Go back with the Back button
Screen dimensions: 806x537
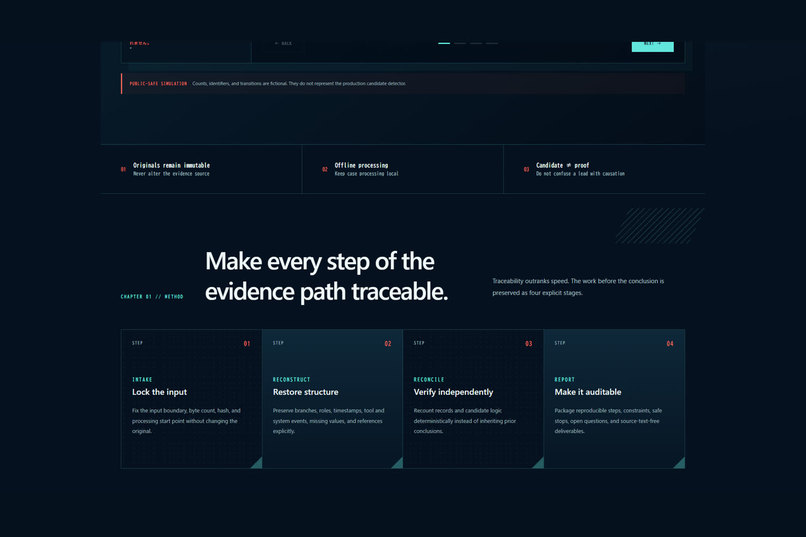pos(283,44)
